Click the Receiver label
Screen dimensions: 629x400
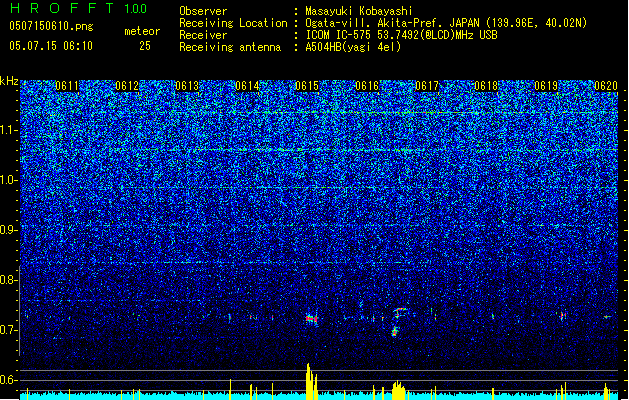click(203, 35)
